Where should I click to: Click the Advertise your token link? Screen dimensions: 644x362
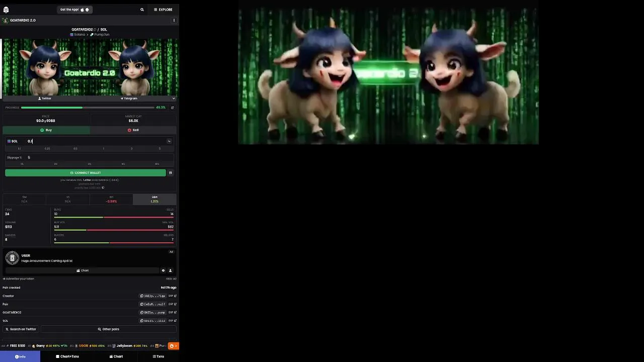tap(18, 279)
